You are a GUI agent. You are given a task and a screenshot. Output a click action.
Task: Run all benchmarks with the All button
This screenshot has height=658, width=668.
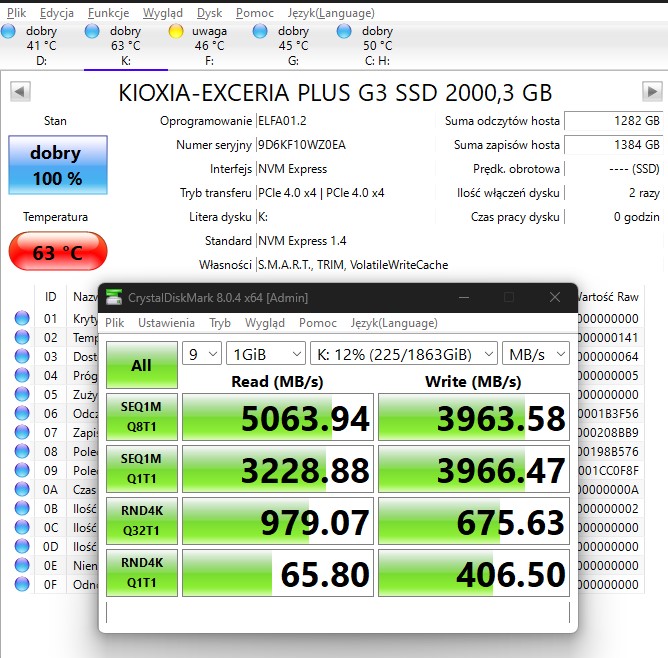[x=141, y=365]
